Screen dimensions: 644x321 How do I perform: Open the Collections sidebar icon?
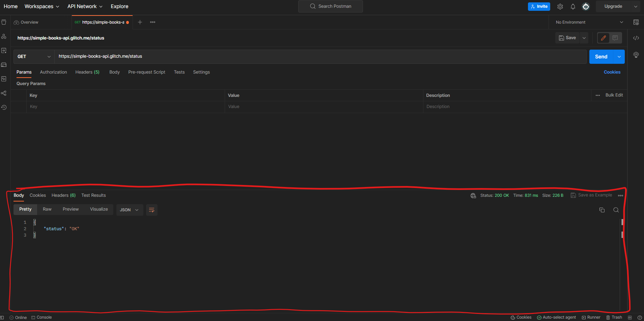[4, 22]
